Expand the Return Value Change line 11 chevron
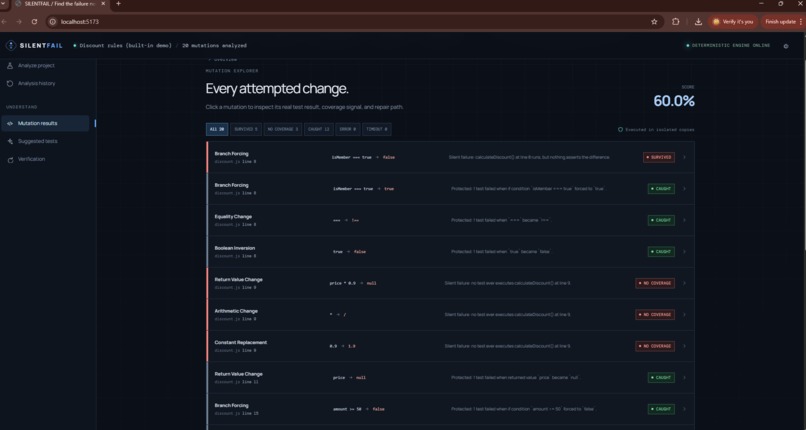Screen dimensions: 806x430 684,378
